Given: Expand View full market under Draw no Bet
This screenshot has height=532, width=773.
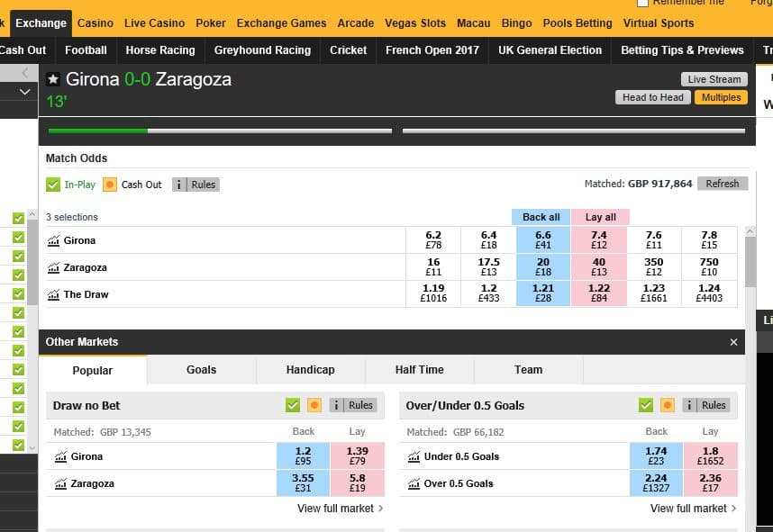Looking at the screenshot, I should click(x=340, y=509).
